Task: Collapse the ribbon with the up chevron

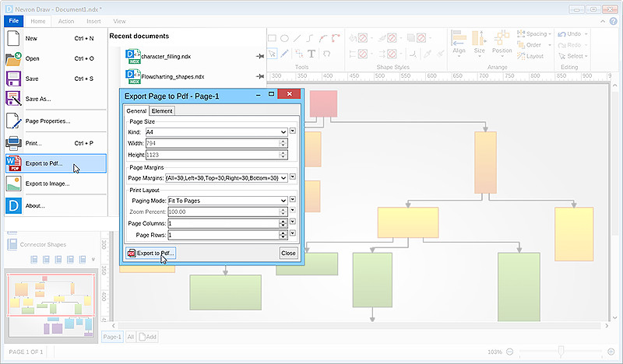Action: tap(603, 22)
